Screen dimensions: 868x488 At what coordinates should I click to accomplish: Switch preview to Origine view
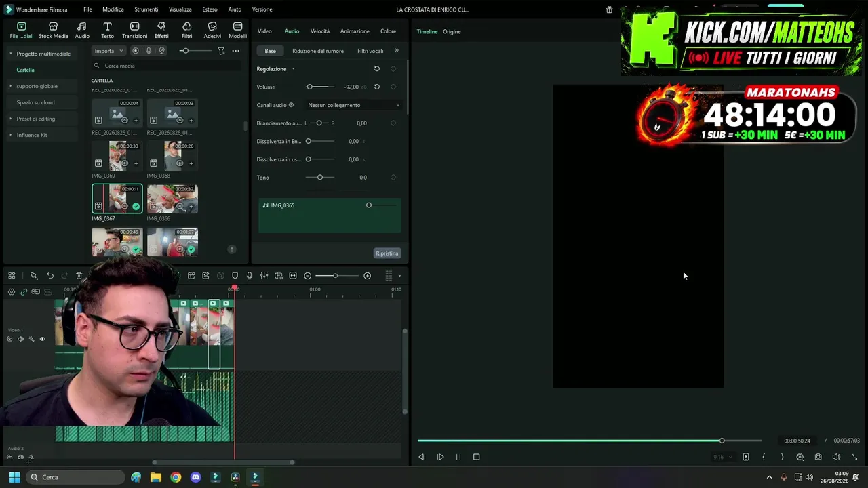(452, 32)
